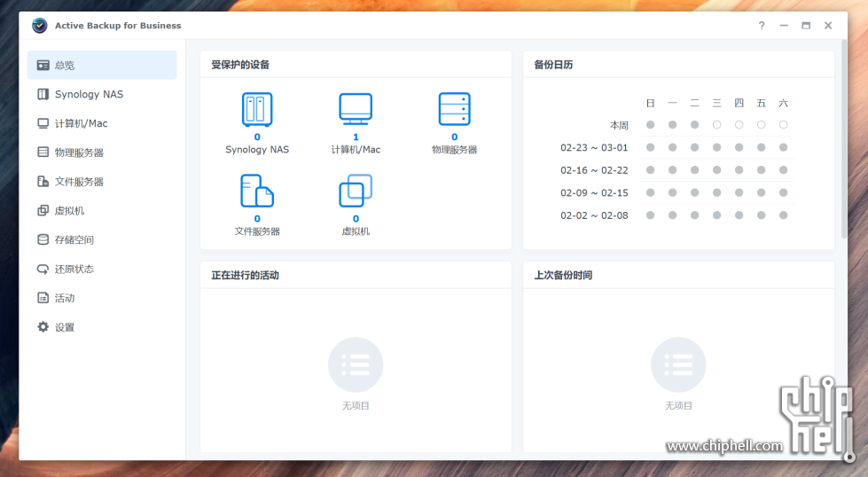This screenshot has width=868, height=477.
Task: Click the sidebar 虚拟机 icon
Action: pyautogui.click(x=43, y=210)
